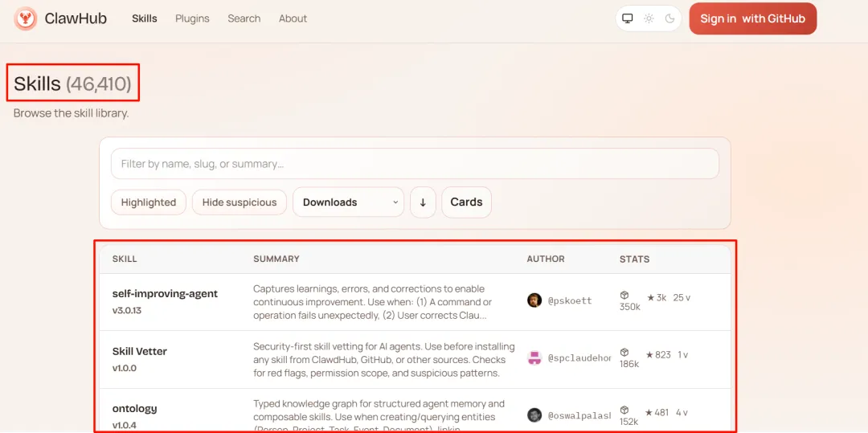Toggle the Hide suspicious filter
This screenshot has width=868, height=433.
coord(240,202)
